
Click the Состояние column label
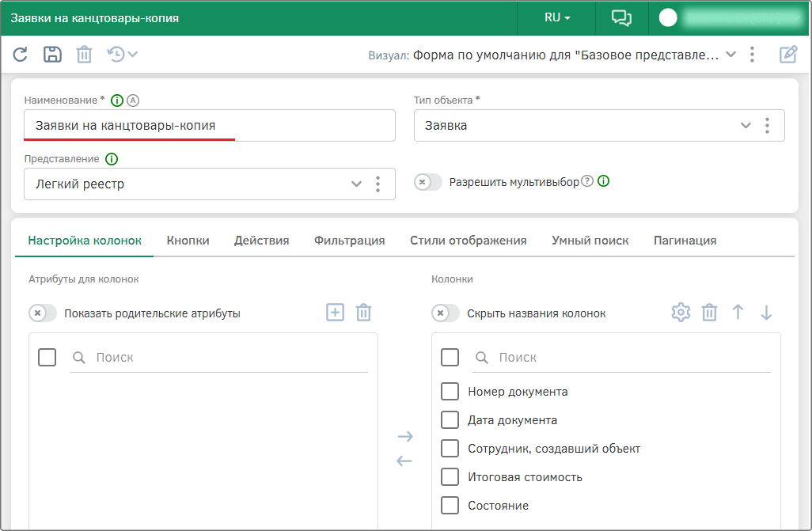[498, 506]
